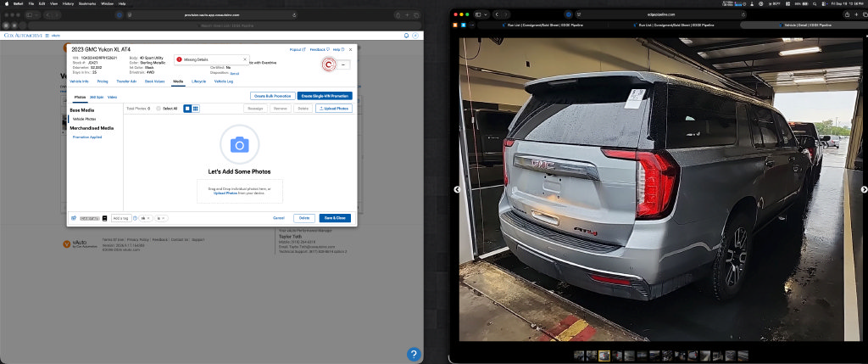Click into the Add a tag field
Screen dimensions: 868x364
coord(121,218)
